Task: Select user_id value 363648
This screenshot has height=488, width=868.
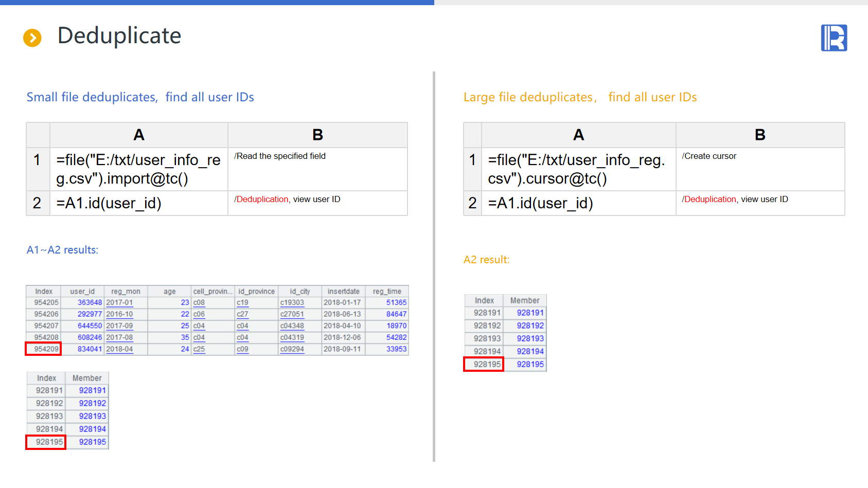Action: click(90, 303)
